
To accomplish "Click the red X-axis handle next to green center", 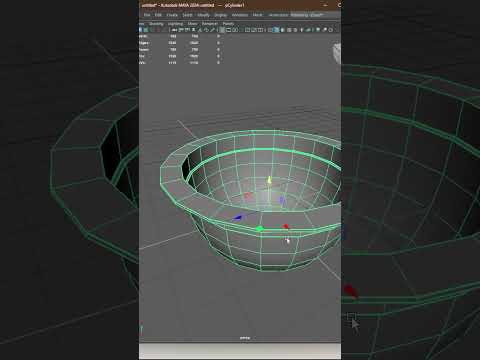I will [x=286, y=226].
